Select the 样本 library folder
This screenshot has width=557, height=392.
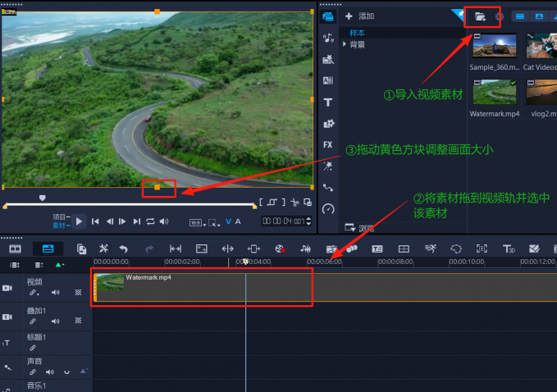pos(358,33)
